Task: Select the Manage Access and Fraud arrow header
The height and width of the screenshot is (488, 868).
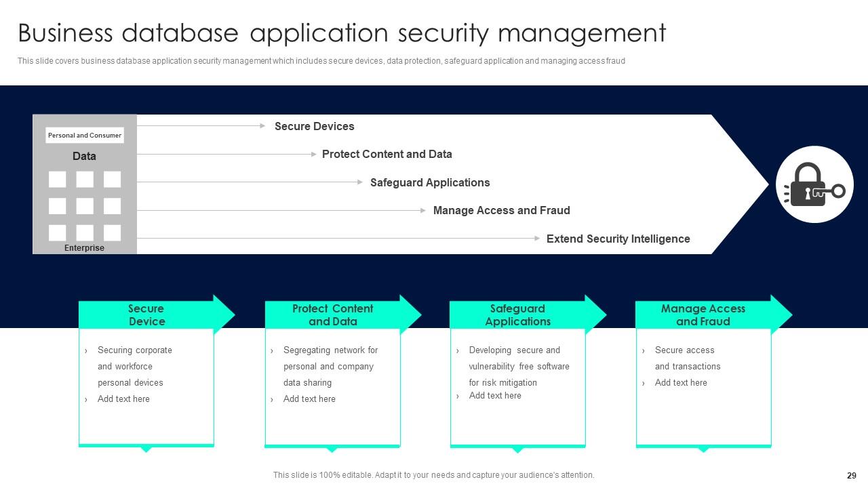Action: 704,314
